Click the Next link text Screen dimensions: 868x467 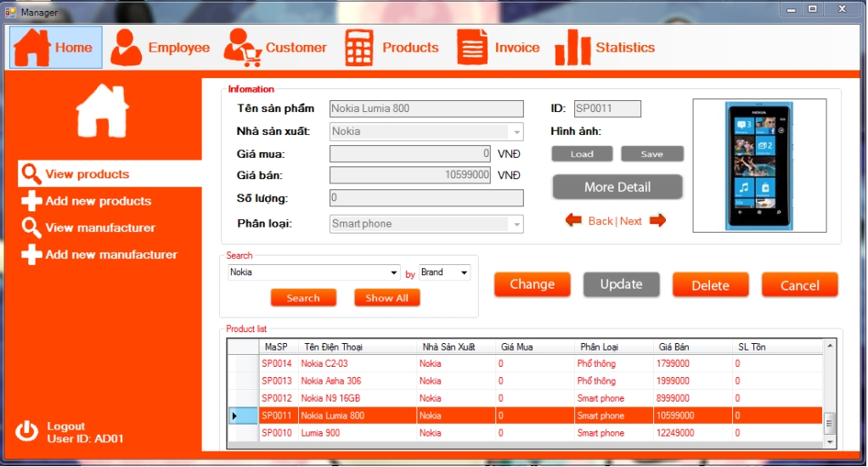pyautogui.click(x=630, y=221)
